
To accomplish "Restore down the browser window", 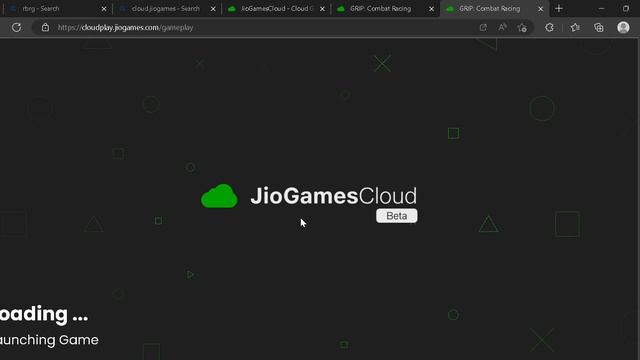I will tap(626, 9).
